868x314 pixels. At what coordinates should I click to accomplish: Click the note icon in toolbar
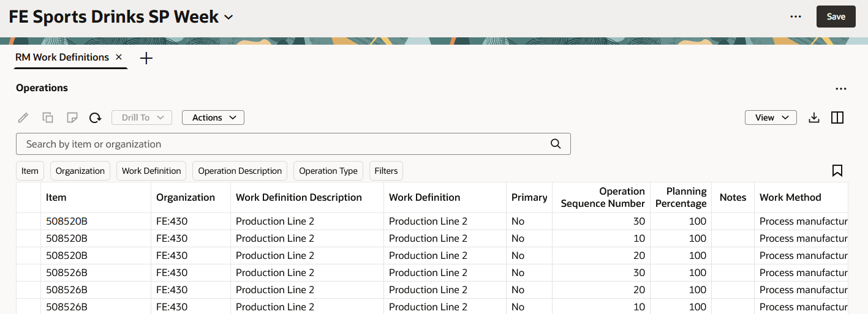point(72,118)
